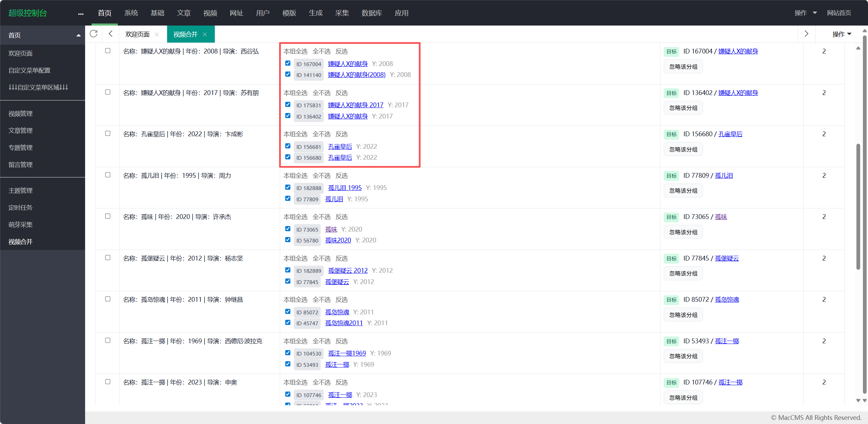Click the 超级控制台 logo text
Screen dimensions: 868x424
coord(28,13)
